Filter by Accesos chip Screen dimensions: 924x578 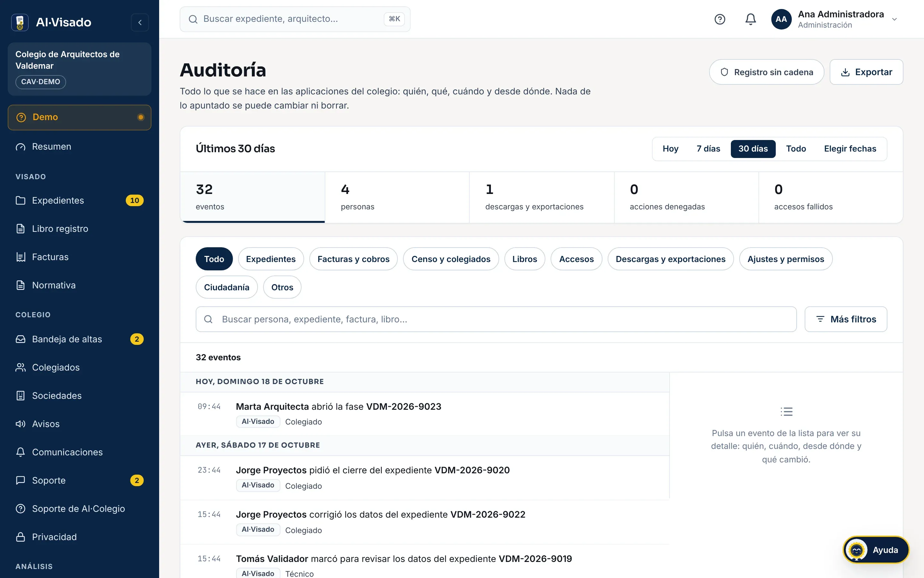pyautogui.click(x=576, y=259)
